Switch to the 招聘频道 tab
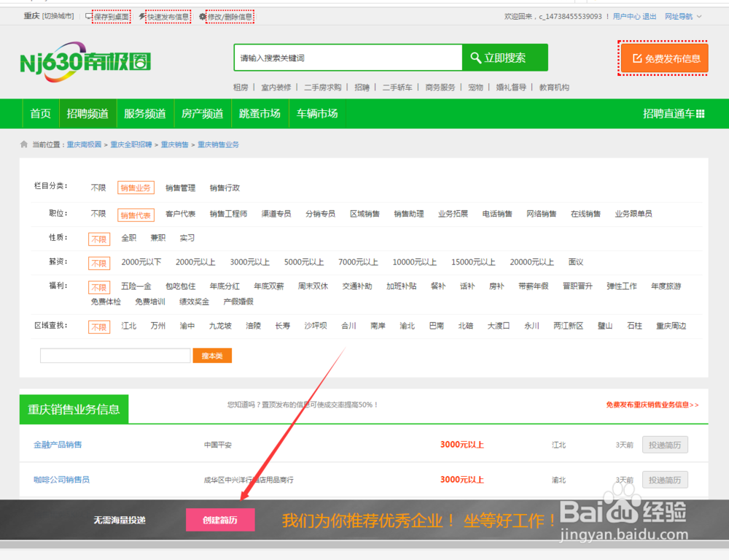 87,114
